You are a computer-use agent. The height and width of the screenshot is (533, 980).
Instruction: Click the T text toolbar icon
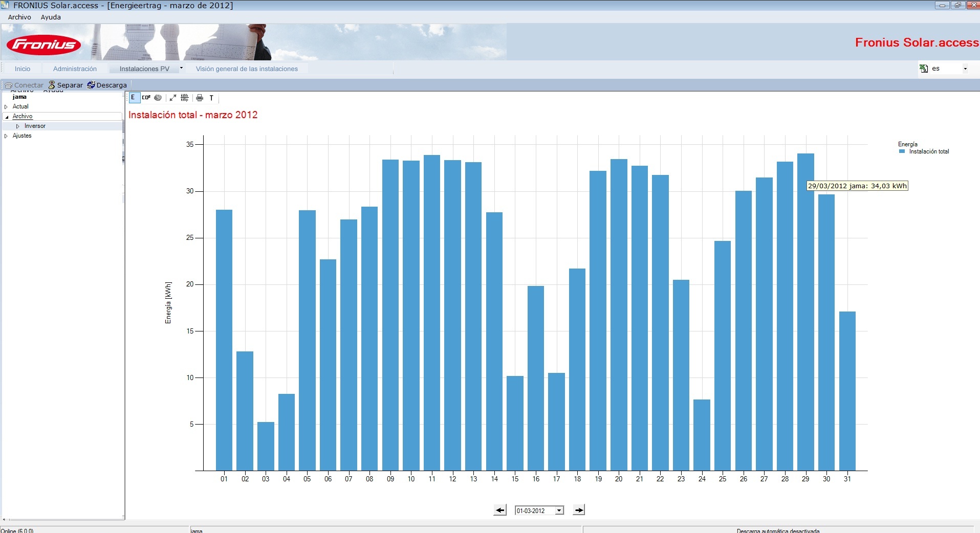pyautogui.click(x=211, y=98)
